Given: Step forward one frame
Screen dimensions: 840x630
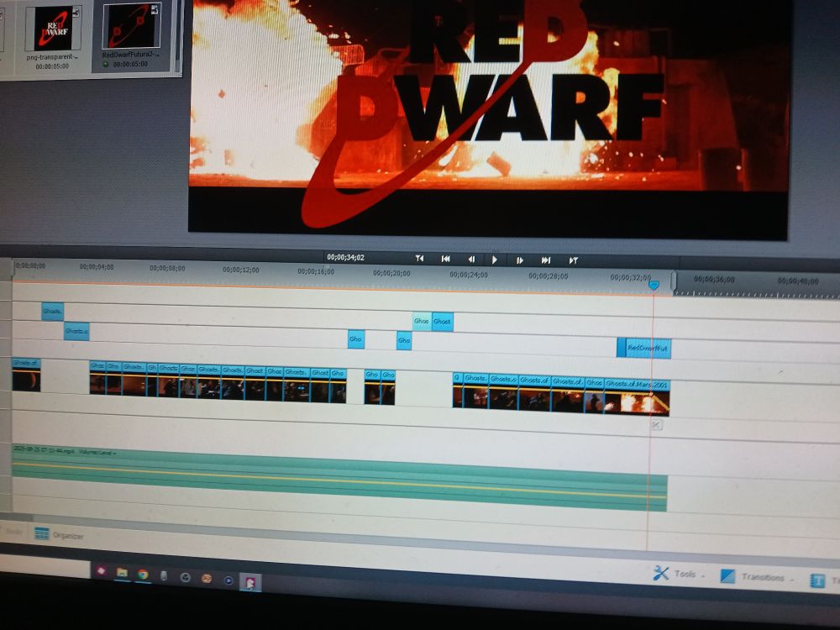Looking at the screenshot, I should pyautogui.click(x=519, y=260).
